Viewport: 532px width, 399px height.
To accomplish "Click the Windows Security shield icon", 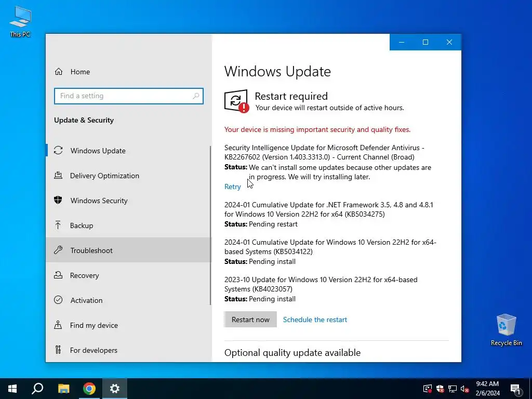I will [x=58, y=200].
